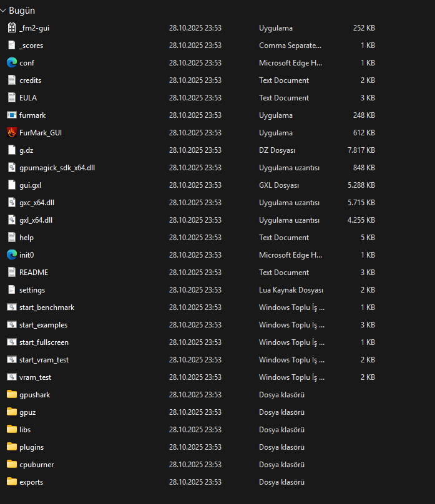Viewport: 435px width, 504px height.
Task: Collapse the Bugün group chevron
Action: click(3, 11)
